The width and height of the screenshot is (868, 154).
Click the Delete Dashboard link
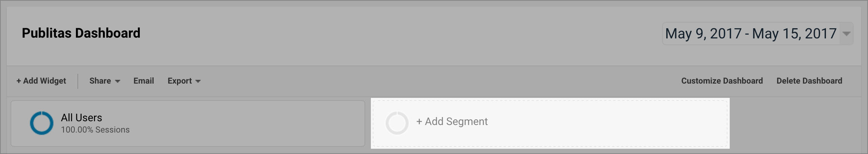click(x=809, y=81)
